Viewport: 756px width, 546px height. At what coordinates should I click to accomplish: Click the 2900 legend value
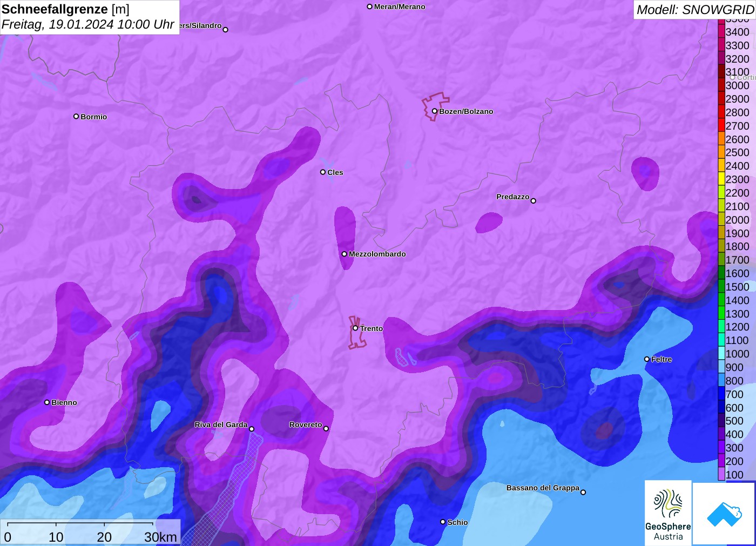737,99
